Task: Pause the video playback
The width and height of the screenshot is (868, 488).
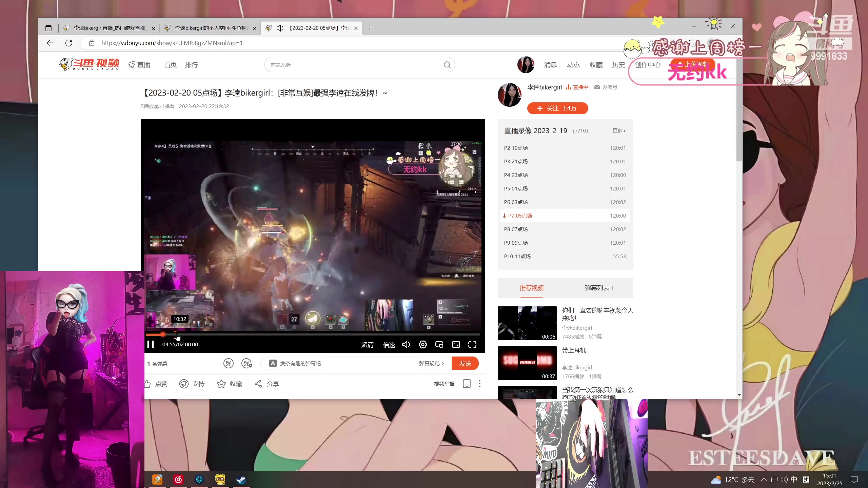Action: [151, 345]
